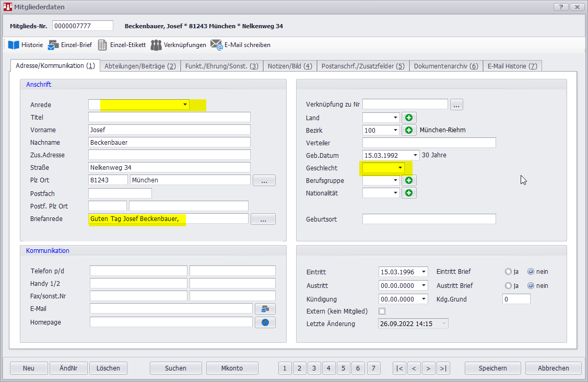This screenshot has width=588, height=382.
Task: Click green plus beside Berufsgruppe
Action: [x=409, y=180]
